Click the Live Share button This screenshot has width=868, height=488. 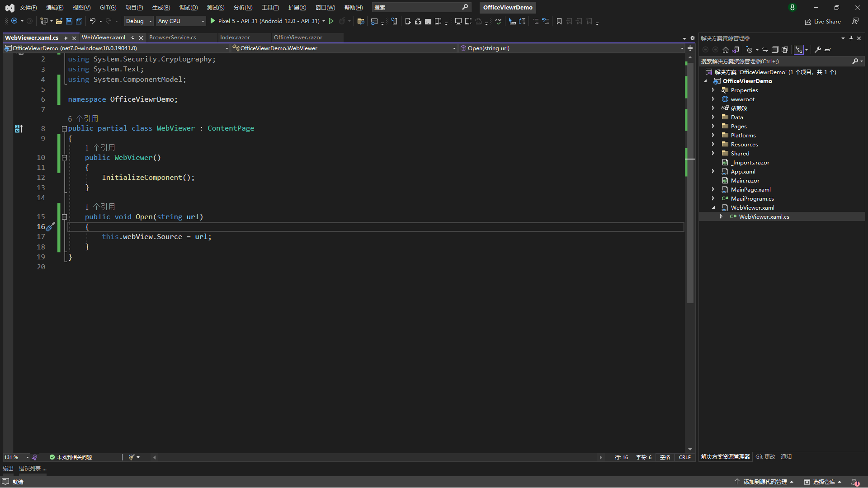point(823,22)
